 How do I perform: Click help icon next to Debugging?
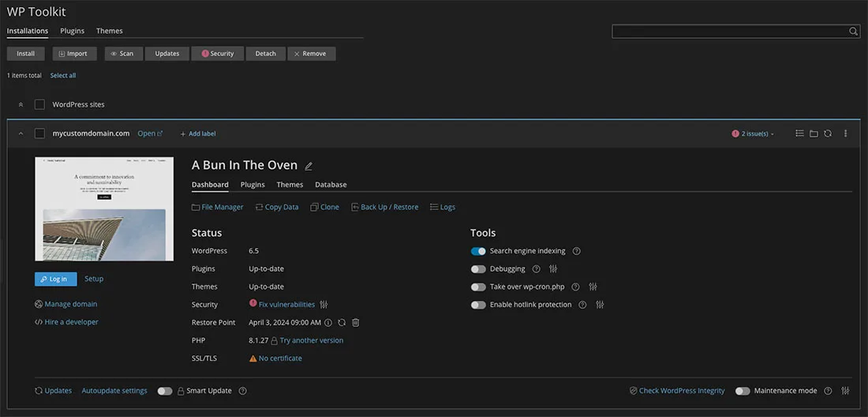click(x=536, y=269)
